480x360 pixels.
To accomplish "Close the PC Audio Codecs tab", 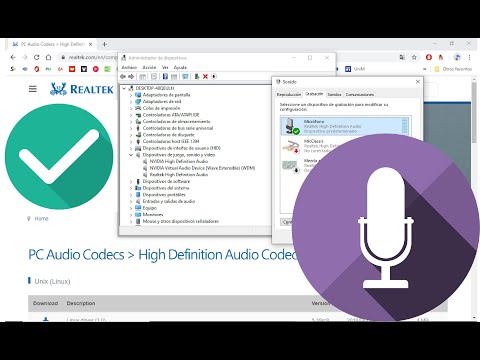I will [90, 44].
